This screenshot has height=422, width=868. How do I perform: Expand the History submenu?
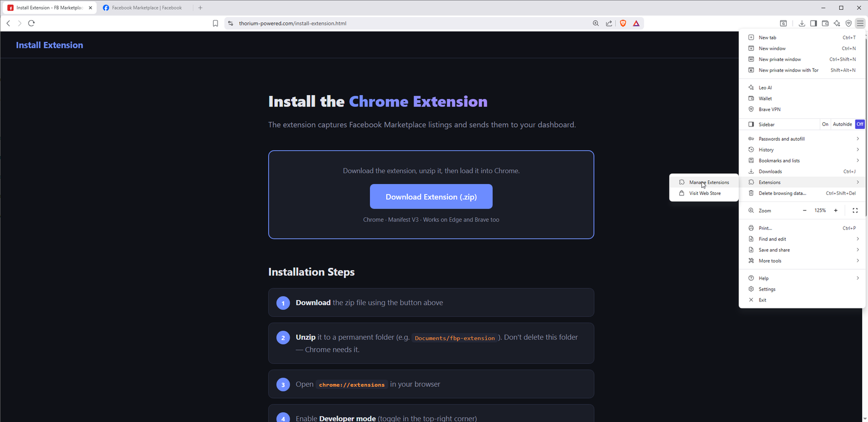click(802, 150)
